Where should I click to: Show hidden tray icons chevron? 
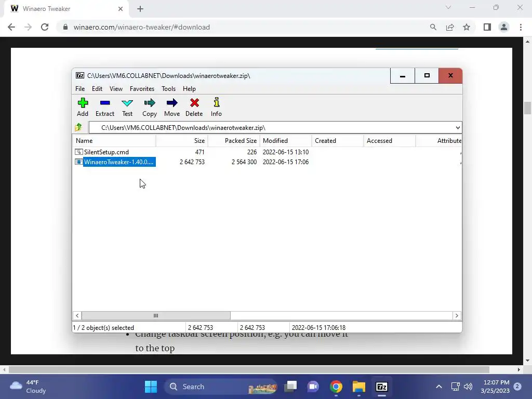click(438, 387)
